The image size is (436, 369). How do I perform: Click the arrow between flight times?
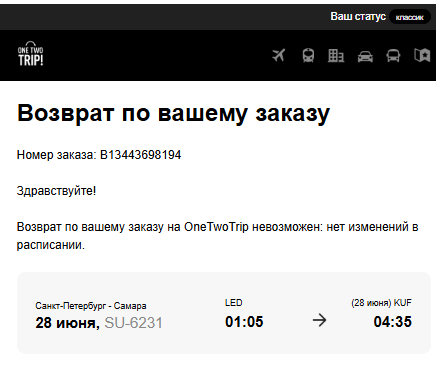[319, 321]
